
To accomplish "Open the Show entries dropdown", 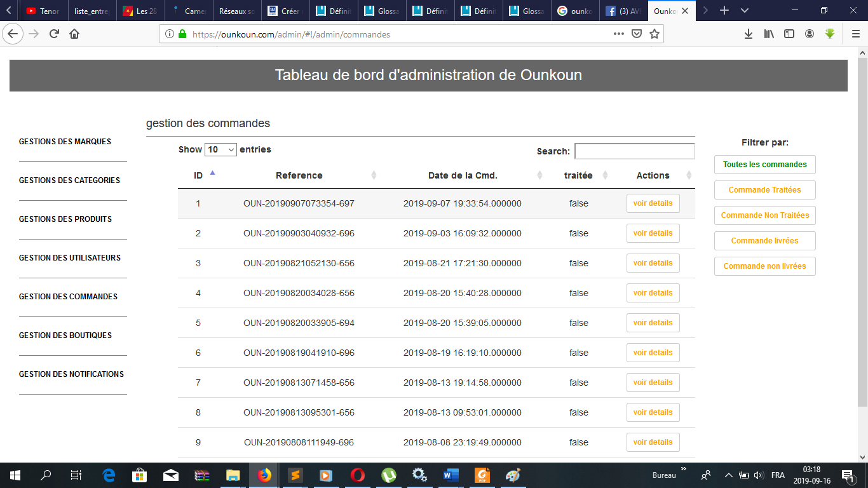I will point(220,150).
